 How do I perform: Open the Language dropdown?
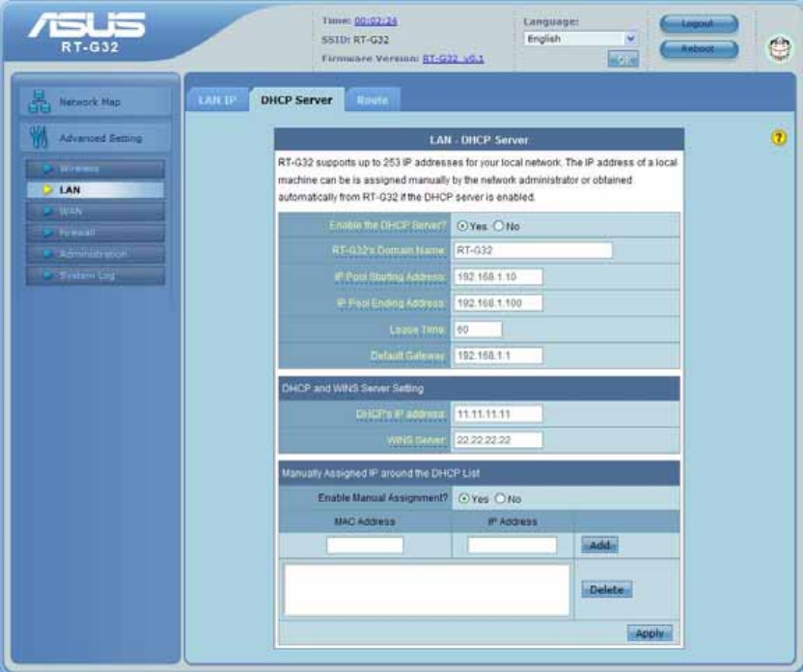(x=580, y=39)
